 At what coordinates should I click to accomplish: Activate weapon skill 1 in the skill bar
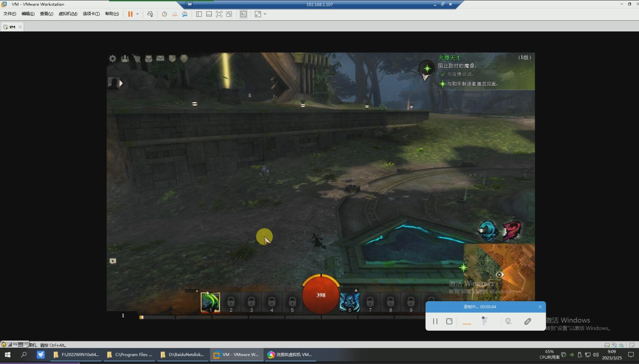[x=210, y=302]
